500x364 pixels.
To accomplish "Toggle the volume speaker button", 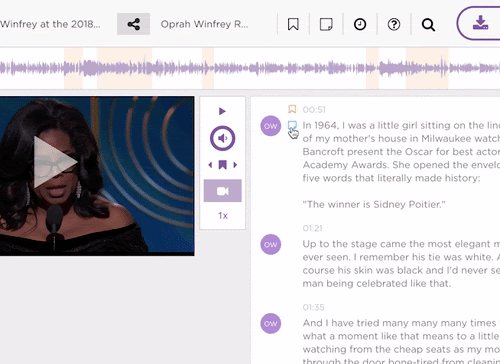I will (x=222, y=138).
